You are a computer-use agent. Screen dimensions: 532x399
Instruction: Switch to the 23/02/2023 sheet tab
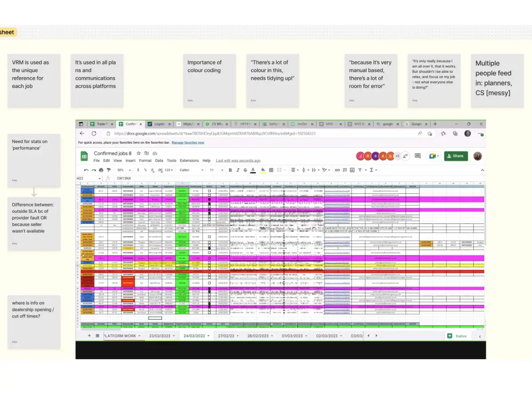(x=161, y=336)
